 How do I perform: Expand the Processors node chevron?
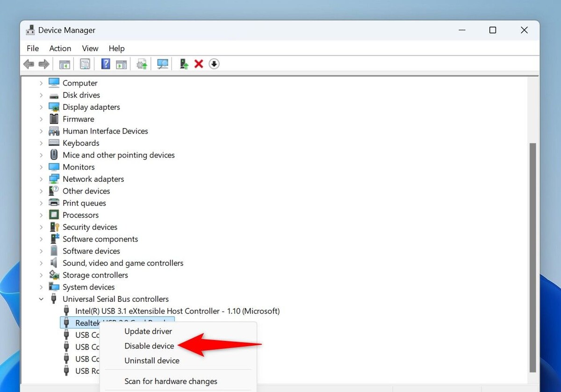(x=41, y=215)
